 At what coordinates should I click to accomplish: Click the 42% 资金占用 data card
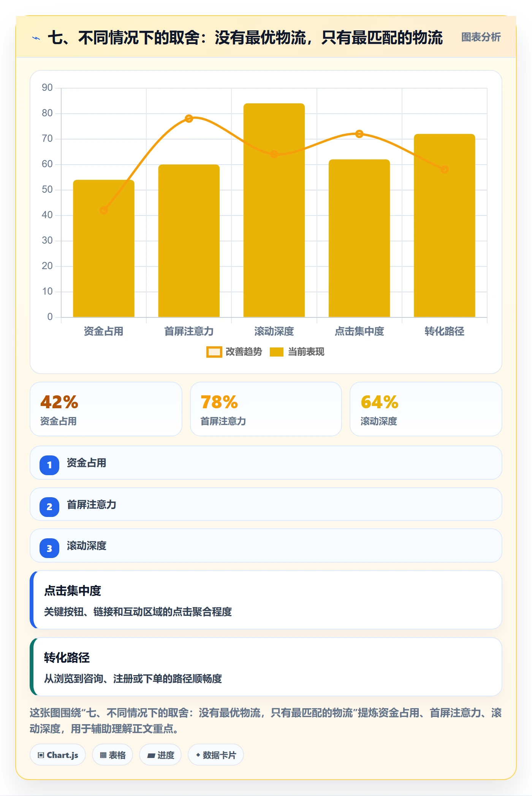106,409
